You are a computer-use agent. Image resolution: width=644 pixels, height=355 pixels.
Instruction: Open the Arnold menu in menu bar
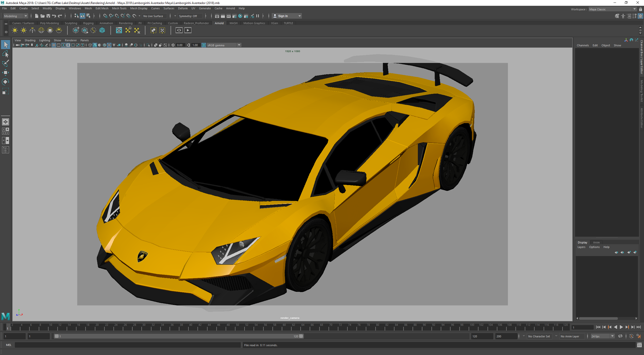click(230, 8)
